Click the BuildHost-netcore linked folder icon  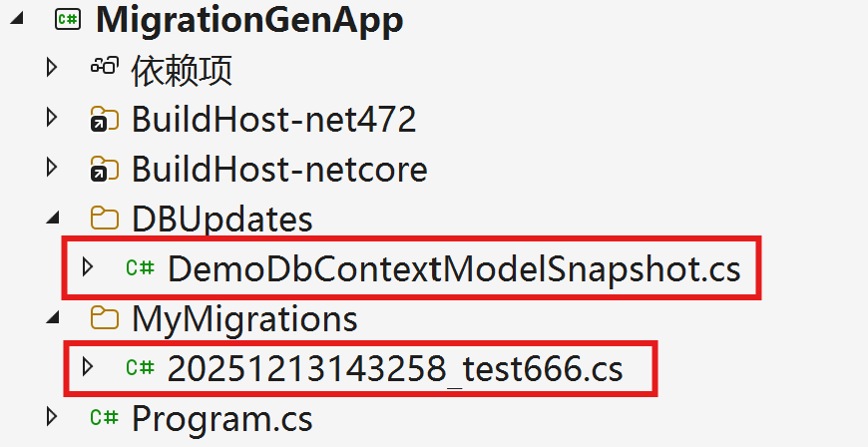[103, 170]
